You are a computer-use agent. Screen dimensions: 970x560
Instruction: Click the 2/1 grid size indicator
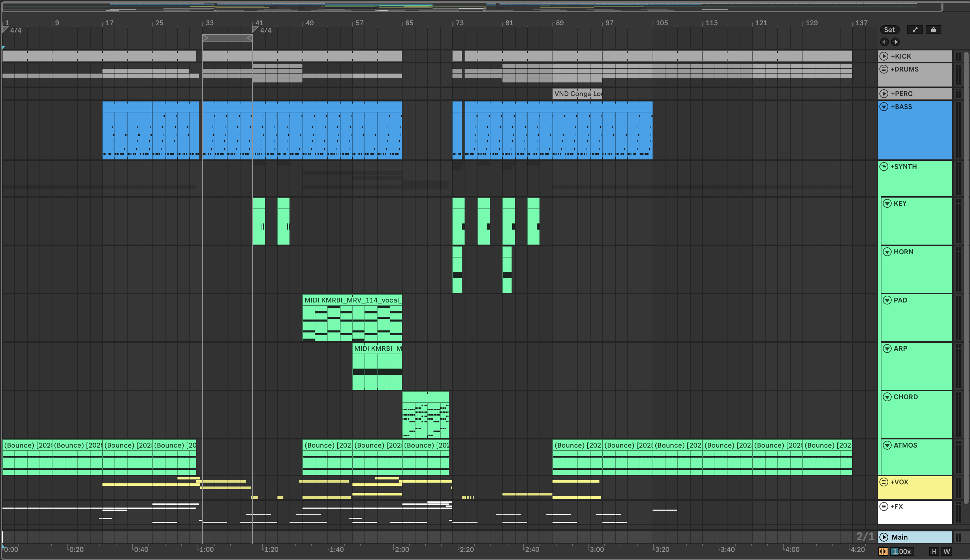865,536
